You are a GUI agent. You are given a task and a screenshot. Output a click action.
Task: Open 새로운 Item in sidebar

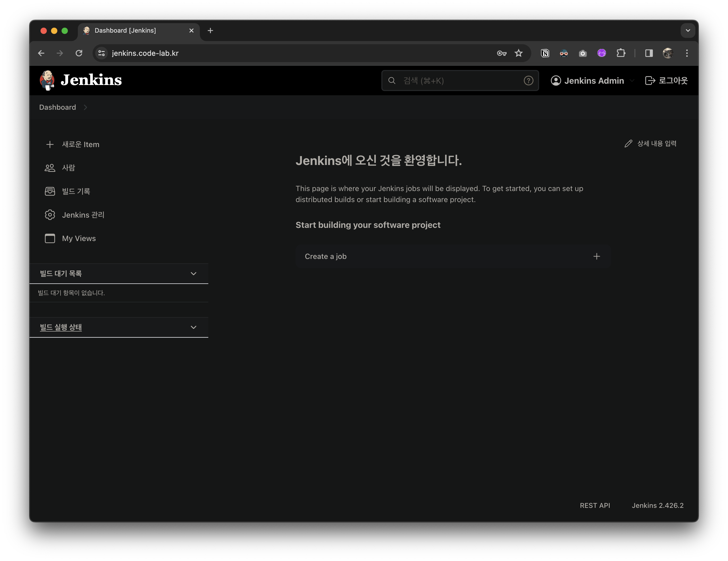click(x=80, y=144)
